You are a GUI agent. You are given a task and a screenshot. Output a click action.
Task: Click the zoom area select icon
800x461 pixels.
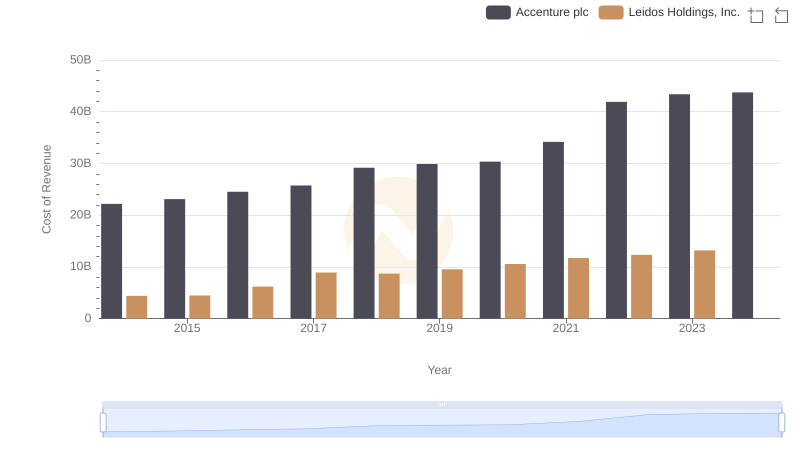coord(756,15)
